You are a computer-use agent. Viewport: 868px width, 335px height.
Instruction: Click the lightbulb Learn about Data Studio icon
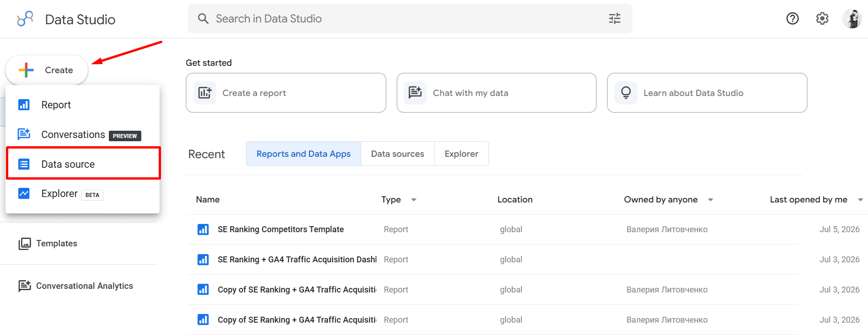click(626, 93)
